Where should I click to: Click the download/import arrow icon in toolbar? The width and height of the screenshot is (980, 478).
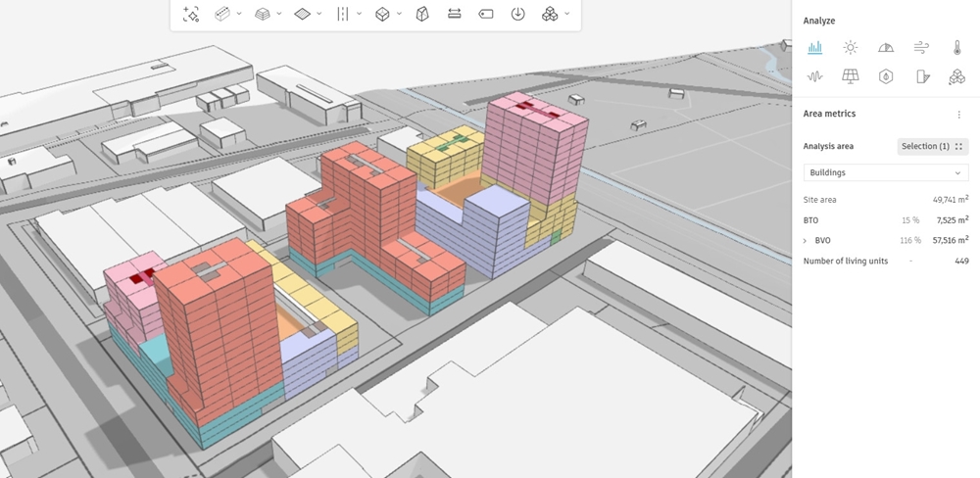[x=517, y=14]
